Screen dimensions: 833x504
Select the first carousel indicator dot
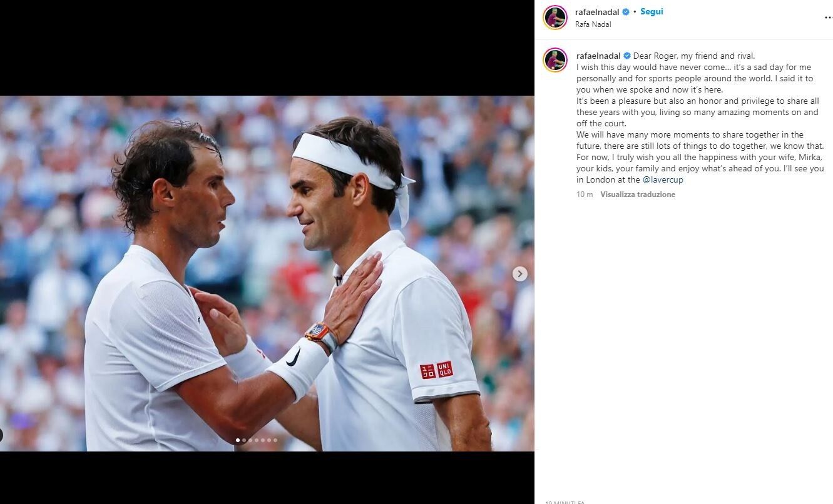pyautogui.click(x=238, y=440)
